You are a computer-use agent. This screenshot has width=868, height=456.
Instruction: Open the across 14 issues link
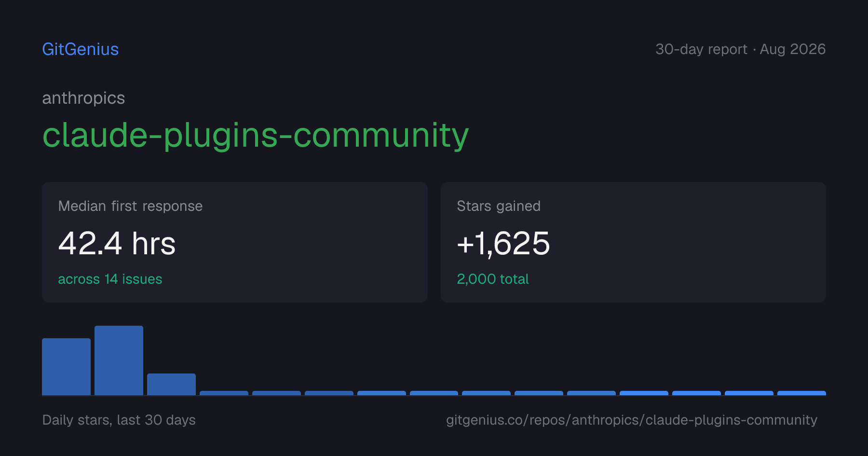(110, 279)
